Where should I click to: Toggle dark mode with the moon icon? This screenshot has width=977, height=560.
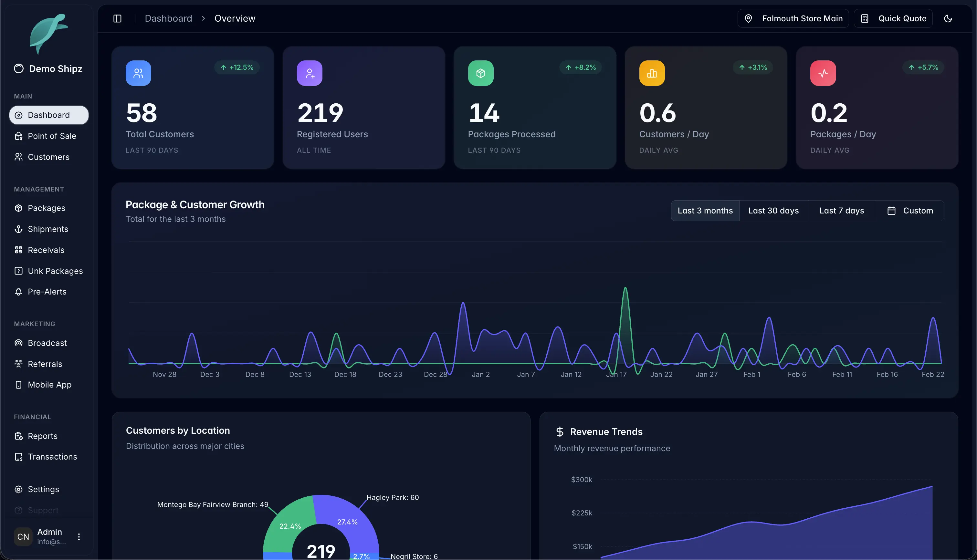coord(948,18)
